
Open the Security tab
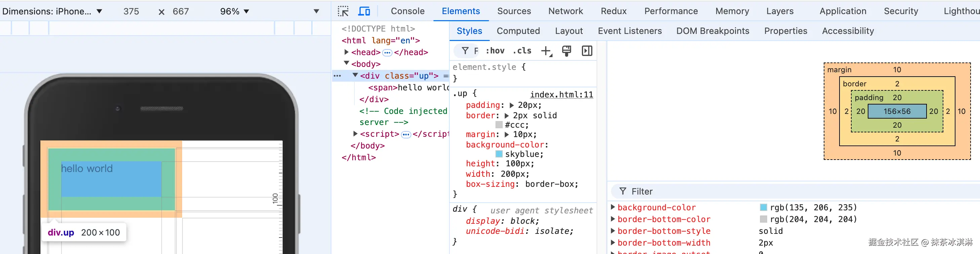(901, 11)
